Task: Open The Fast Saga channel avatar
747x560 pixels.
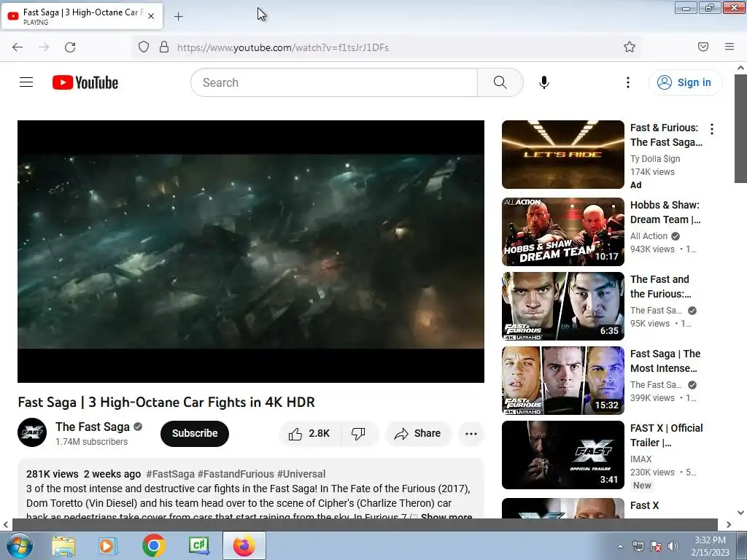Action: [32, 432]
